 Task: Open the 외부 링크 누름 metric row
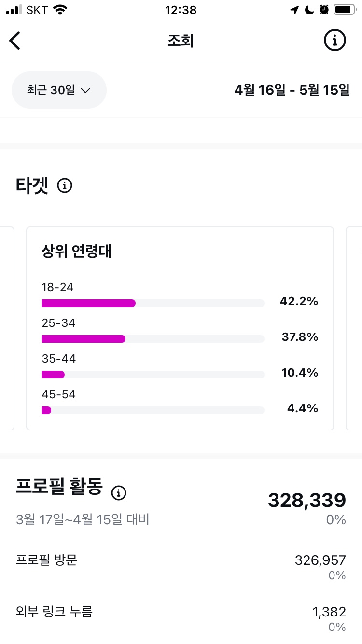pyautogui.click(x=181, y=619)
